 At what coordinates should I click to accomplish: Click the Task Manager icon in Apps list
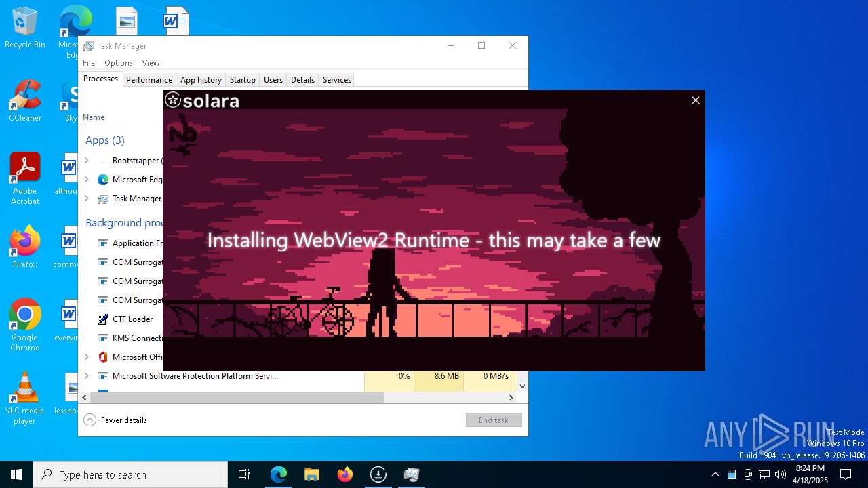click(103, 199)
